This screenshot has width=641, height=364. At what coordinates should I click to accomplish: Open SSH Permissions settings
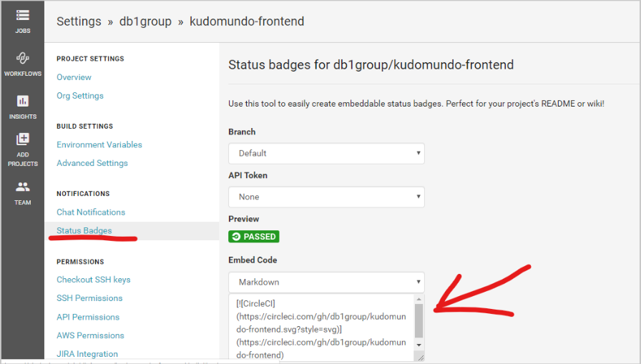(x=89, y=298)
